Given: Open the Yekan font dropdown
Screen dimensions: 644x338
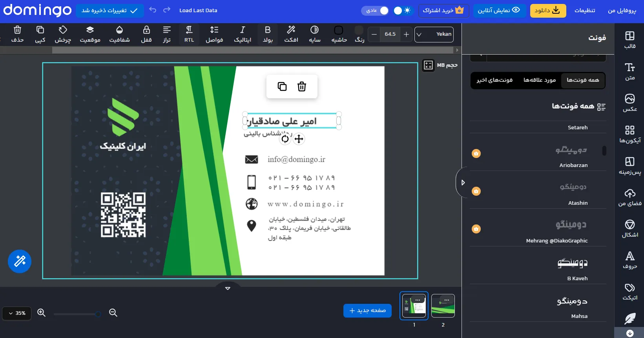Looking at the screenshot, I should pyautogui.click(x=434, y=34).
